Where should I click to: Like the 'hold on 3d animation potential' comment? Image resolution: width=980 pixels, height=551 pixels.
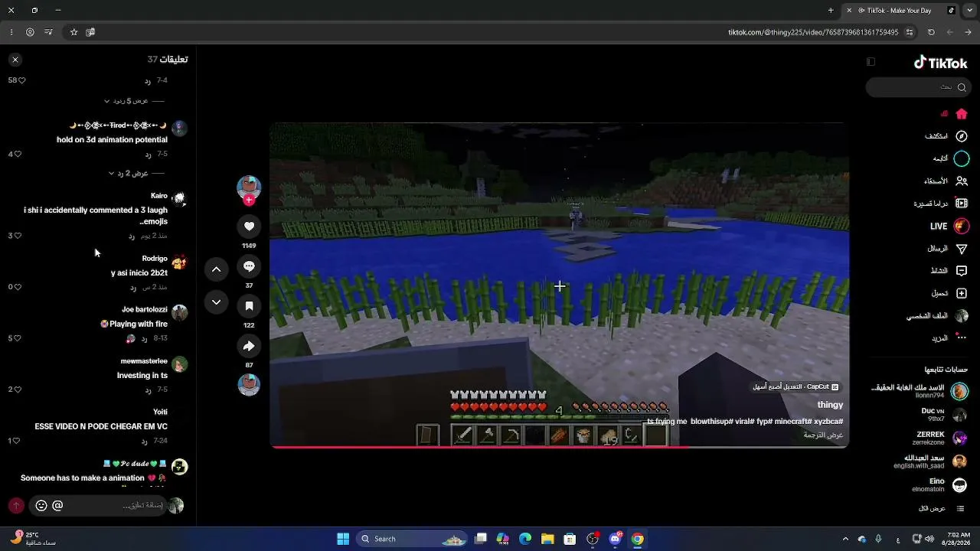(18, 154)
